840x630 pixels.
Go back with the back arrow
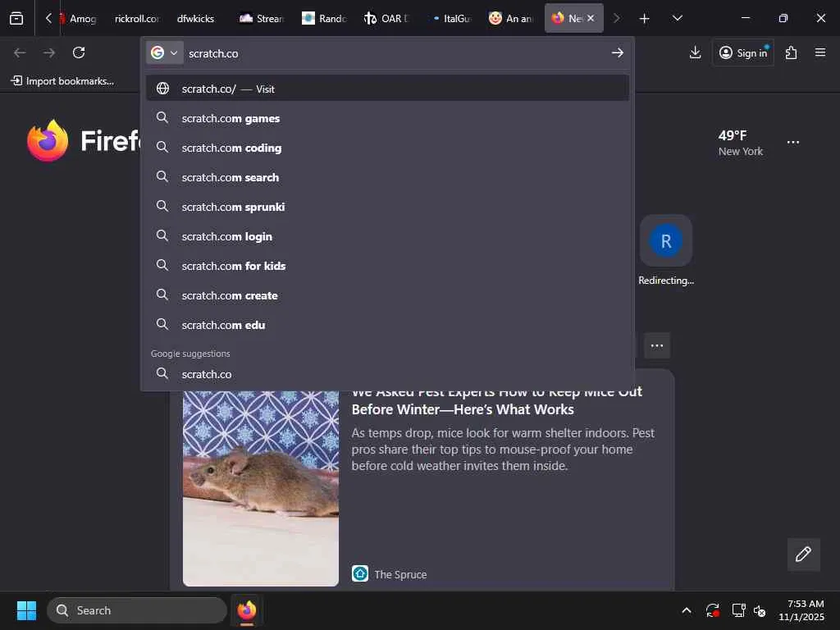tap(20, 52)
